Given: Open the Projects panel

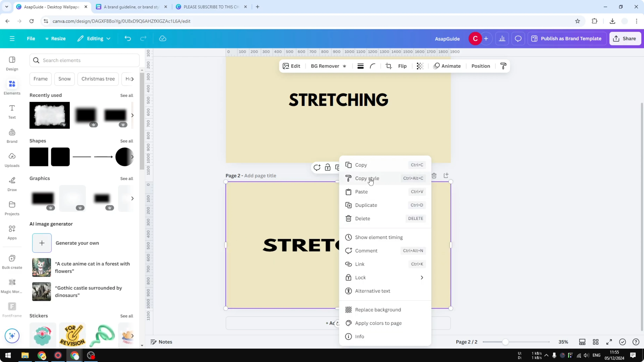Looking at the screenshot, I should click(x=12, y=208).
